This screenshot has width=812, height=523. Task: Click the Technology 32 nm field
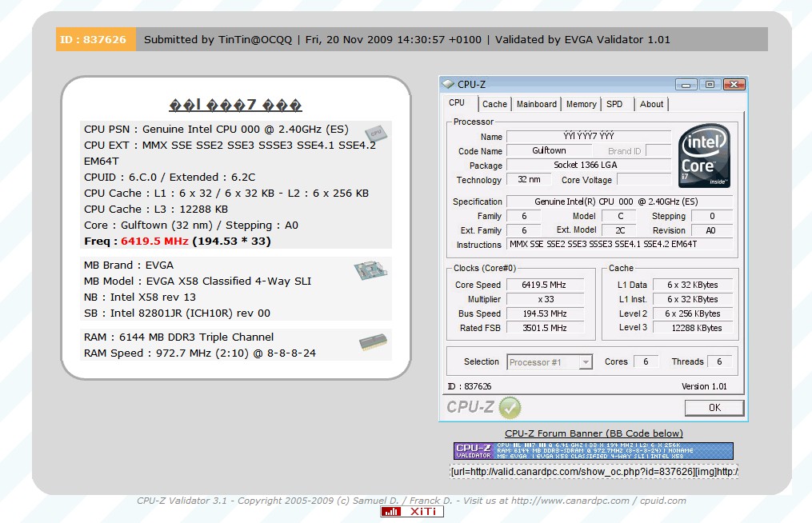tap(530, 180)
